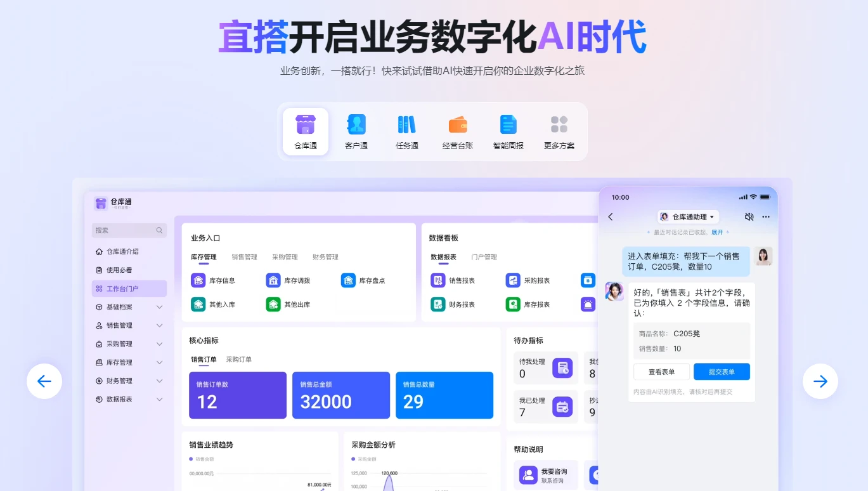Click the 销售业绩趋势 chart title
The width and height of the screenshot is (868, 491).
(x=211, y=445)
